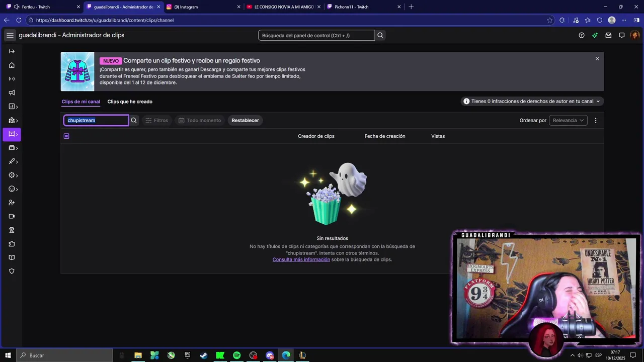Click the Restablecer button
Screen dimensions: 644x362
245,120
